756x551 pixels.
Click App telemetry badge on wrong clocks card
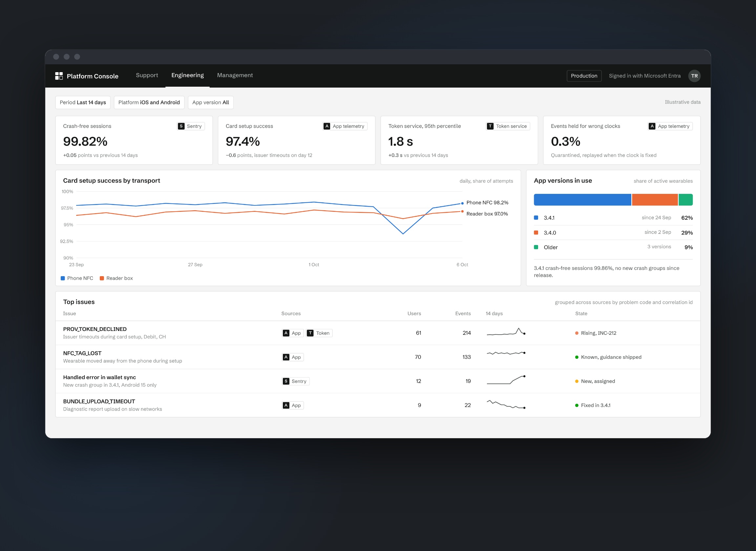[x=670, y=126]
